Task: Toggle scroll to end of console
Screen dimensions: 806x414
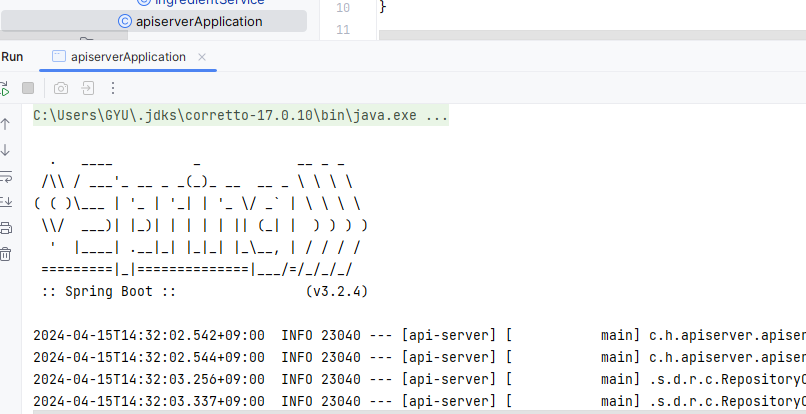Action: [x=6, y=202]
